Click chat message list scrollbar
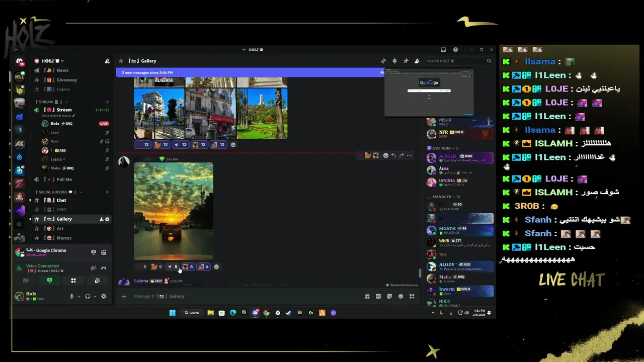This screenshot has width=644, height=362. click(420, 274)
